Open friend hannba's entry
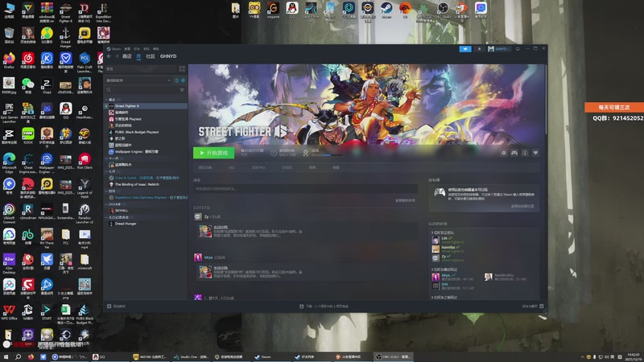 448,249
